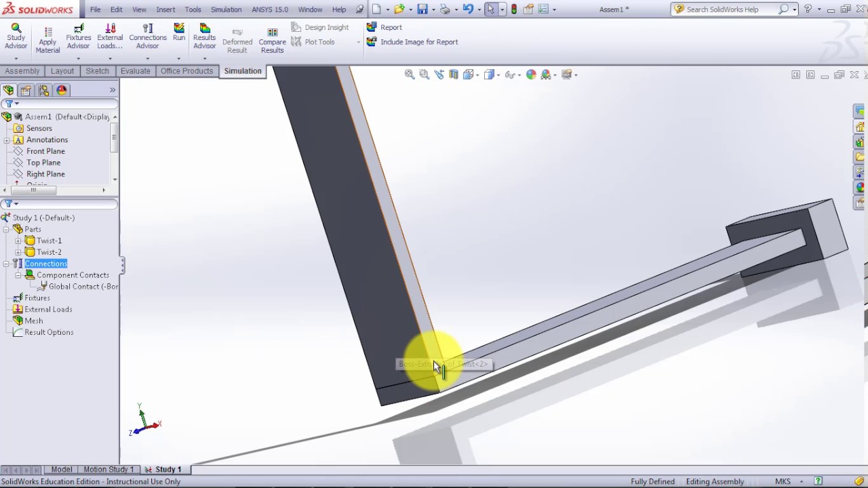
Task: Click the Apply Scene icon
Action: (546, 75)
